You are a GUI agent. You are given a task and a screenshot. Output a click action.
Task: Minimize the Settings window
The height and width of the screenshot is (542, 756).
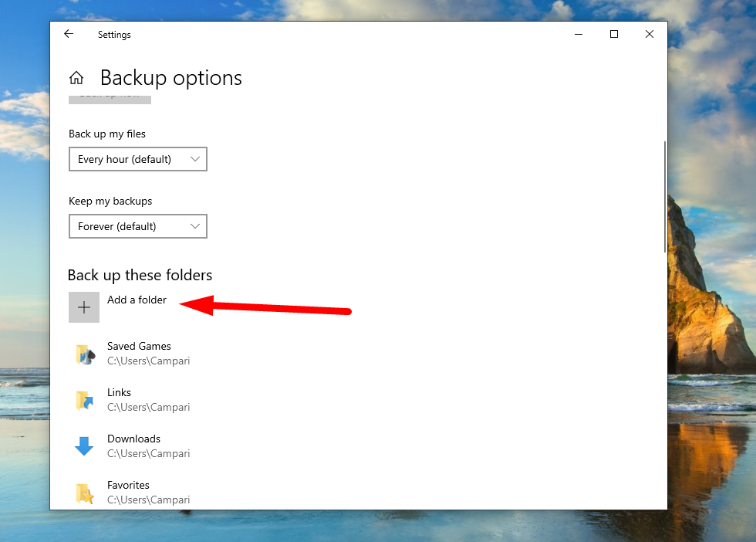tap(579, 34)
